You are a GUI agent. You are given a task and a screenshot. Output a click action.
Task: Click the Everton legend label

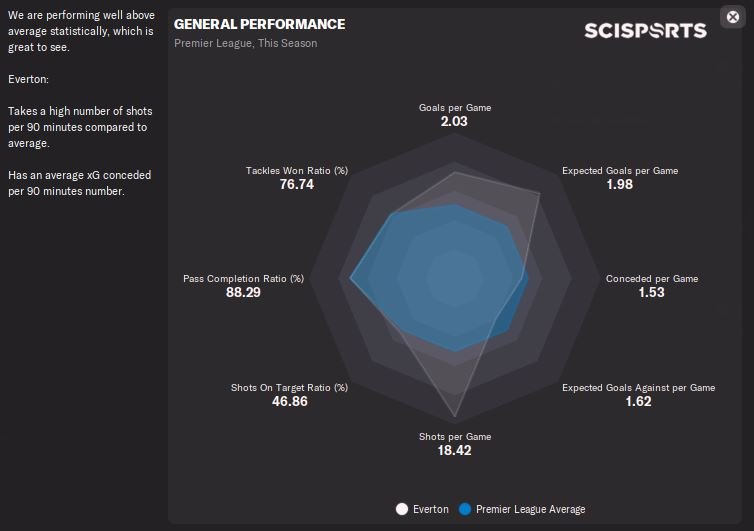pos(431,509)
